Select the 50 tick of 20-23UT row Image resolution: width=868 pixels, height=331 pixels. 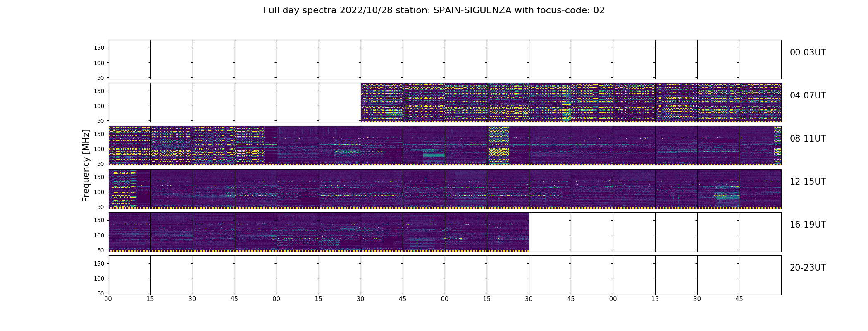(x=101, y=293)
